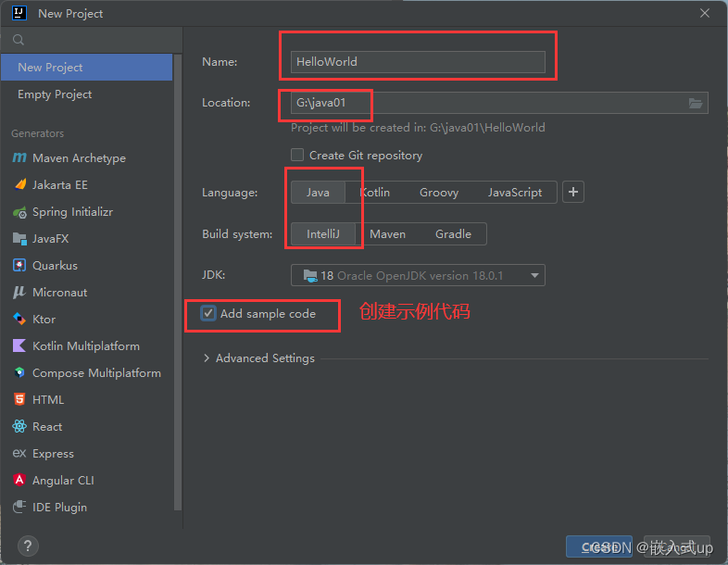The width and height of the screenshot is (728, 565).
Task: Select JavaFX label
Action: (x=51, y=239)
